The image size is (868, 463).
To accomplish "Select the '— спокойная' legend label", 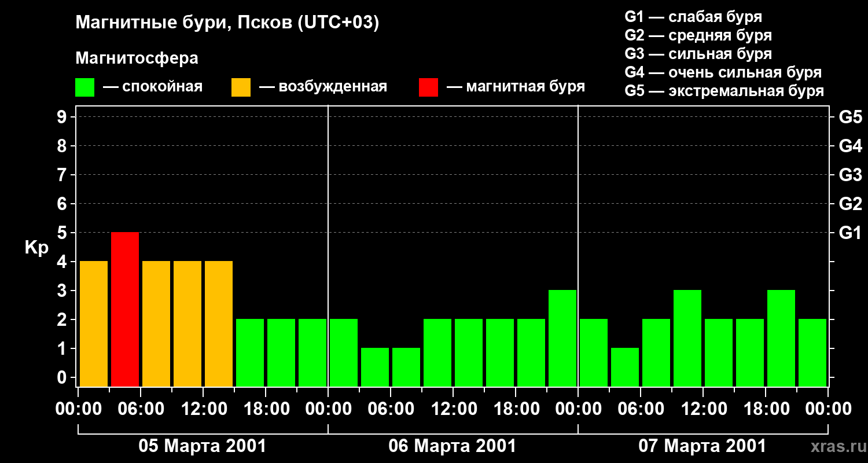I will [153, 87].
